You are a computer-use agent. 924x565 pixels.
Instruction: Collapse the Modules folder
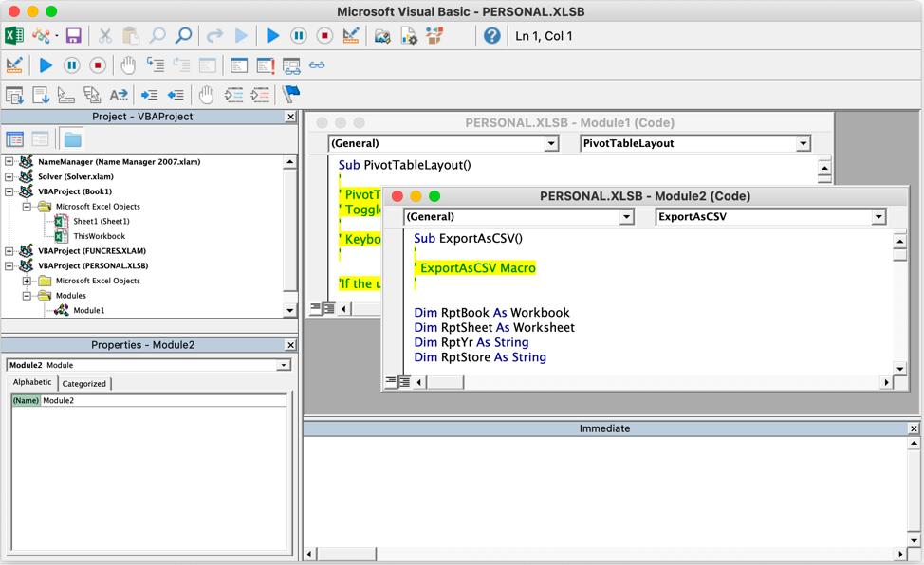[27, 295]
